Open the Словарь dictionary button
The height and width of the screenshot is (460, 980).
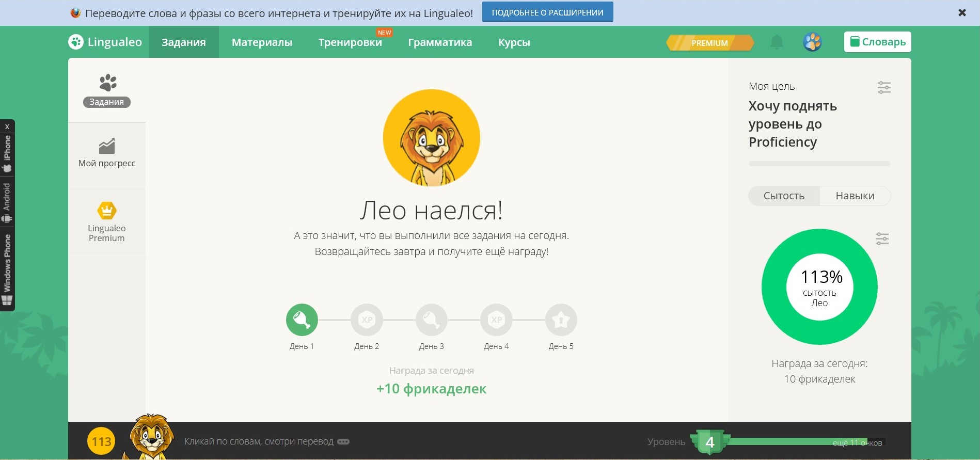click(x=878, y=42)
